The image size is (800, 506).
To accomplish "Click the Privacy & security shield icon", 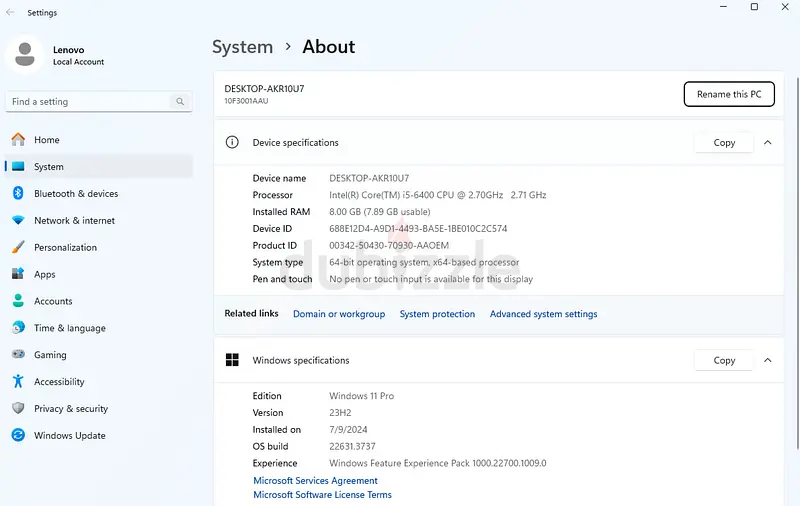I will click(18, 409).
